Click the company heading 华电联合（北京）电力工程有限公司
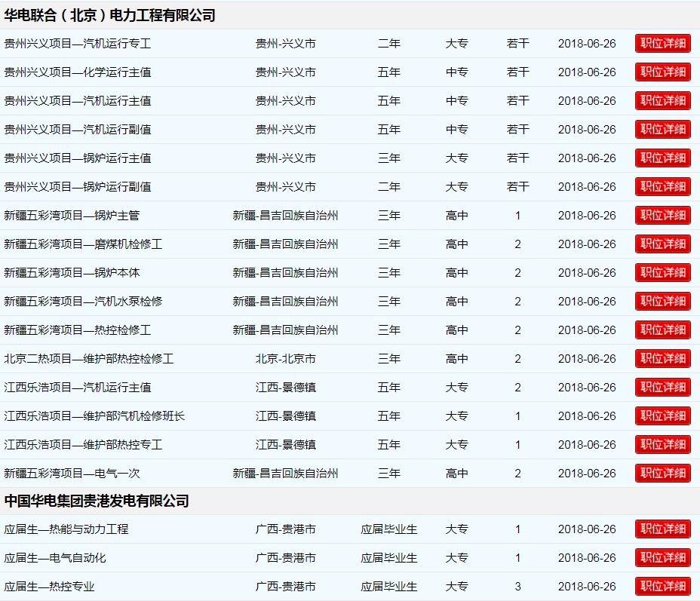The height and width of the screenshot is (601, 700). pos(110,15)
